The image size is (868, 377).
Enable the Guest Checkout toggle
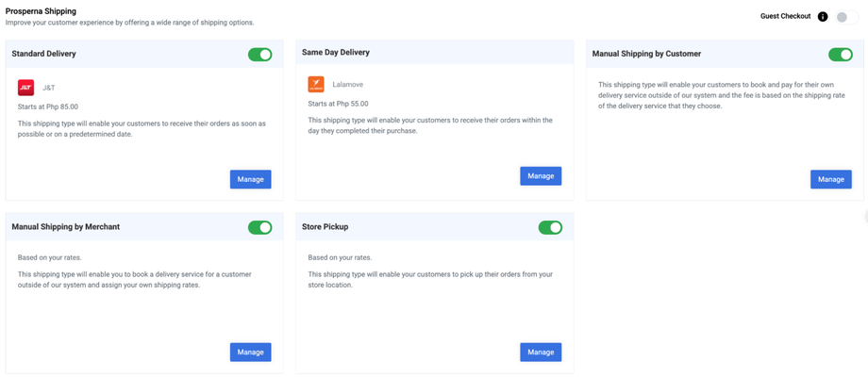[846, 17]
